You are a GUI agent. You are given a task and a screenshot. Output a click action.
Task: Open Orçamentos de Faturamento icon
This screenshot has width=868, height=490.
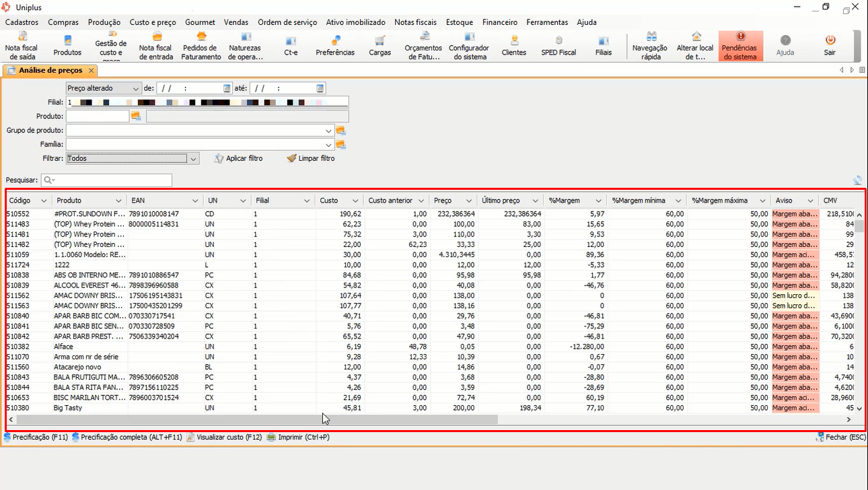(423, 46)
